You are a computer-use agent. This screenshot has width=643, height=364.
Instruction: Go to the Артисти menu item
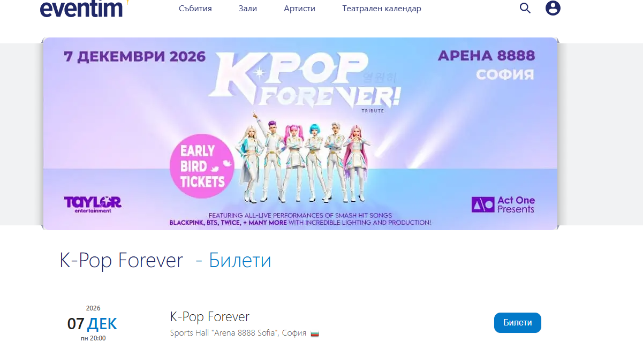(300, 9)
